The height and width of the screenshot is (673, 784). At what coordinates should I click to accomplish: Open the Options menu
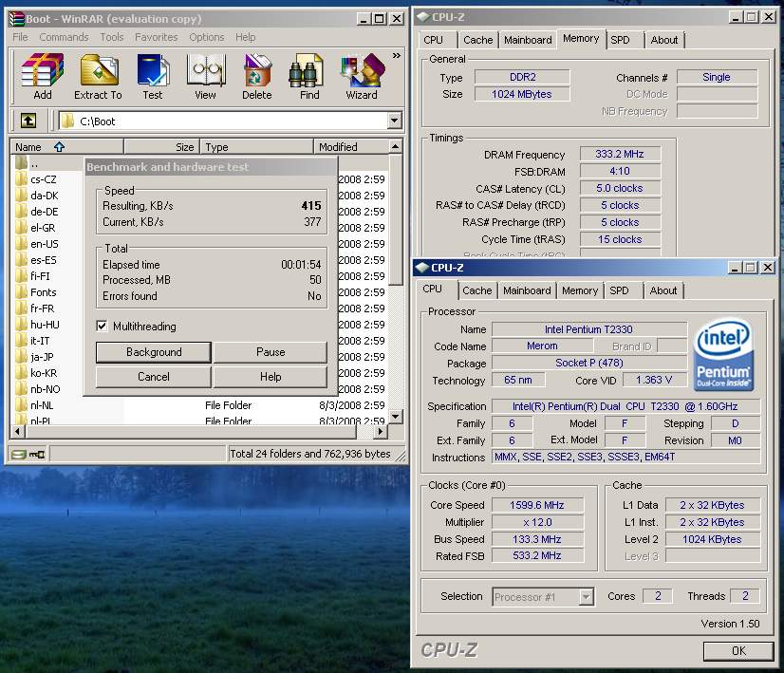pos(207,37)
